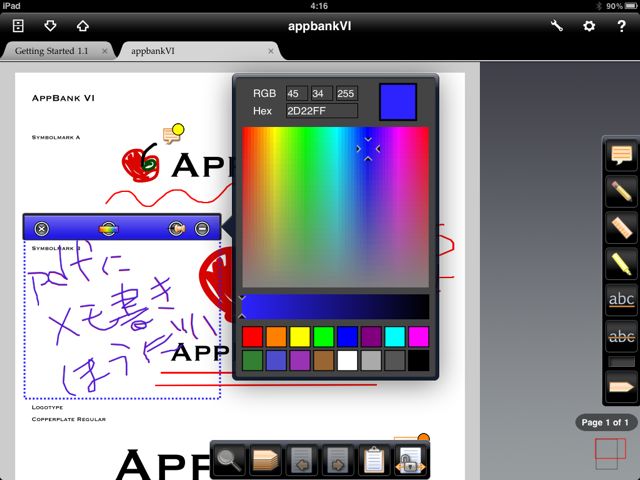The image size is (640, 480).
Task: Select the underline abc tool
Action: (x=621, y=300)
